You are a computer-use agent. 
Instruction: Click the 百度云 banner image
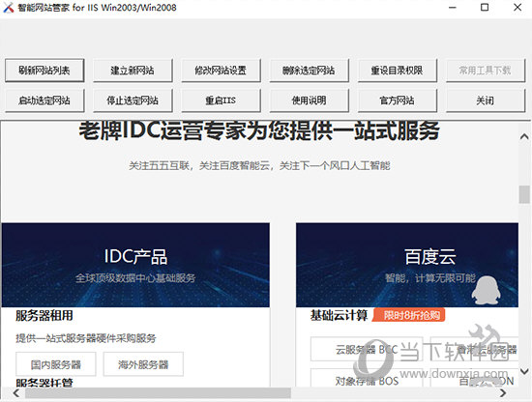click(x=407, y=265)
